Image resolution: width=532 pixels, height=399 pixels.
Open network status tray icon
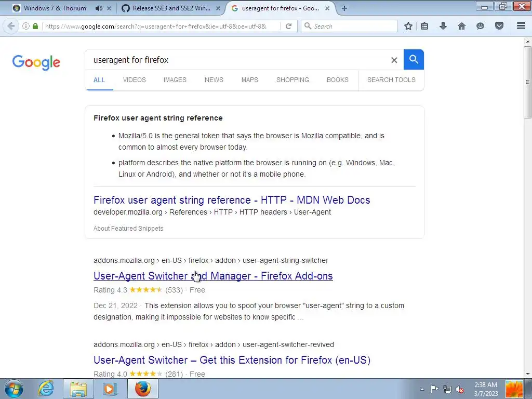(447, 389)
